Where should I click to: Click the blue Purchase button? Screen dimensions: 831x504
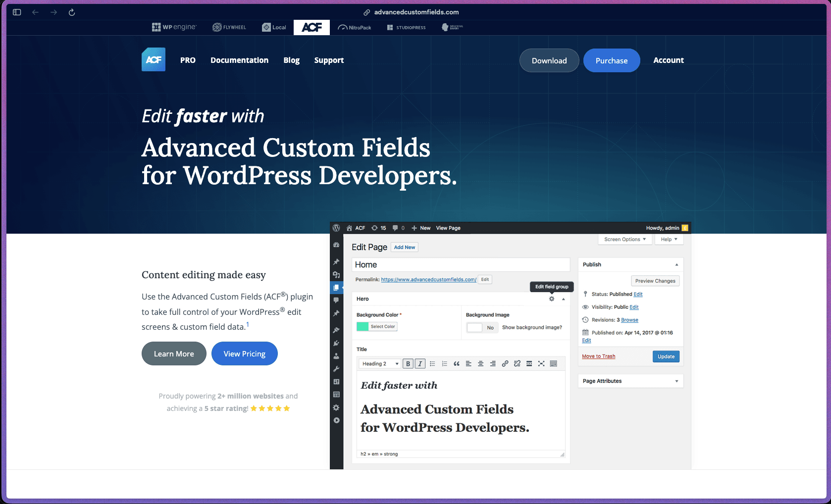tap(612, 60)
